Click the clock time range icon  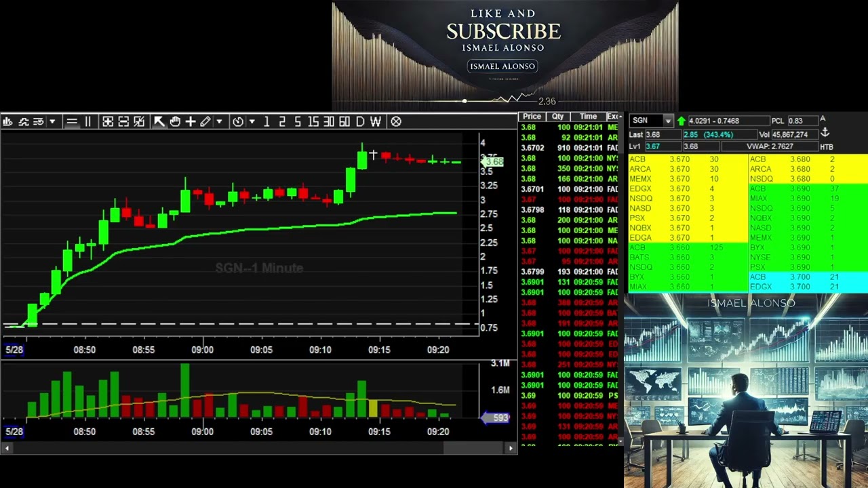tap(238, 121)
